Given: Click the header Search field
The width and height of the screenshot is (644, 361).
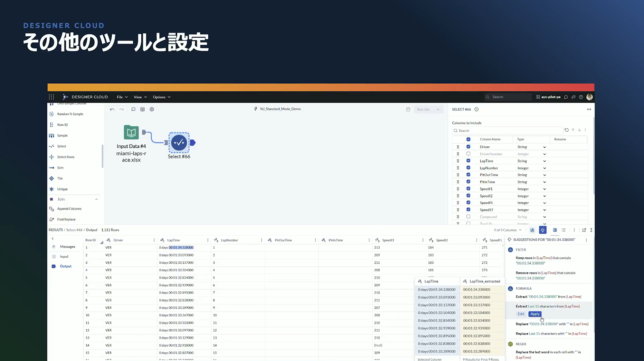Looking at the screenshot, I should pyautogui.click(x=508, y=97).
